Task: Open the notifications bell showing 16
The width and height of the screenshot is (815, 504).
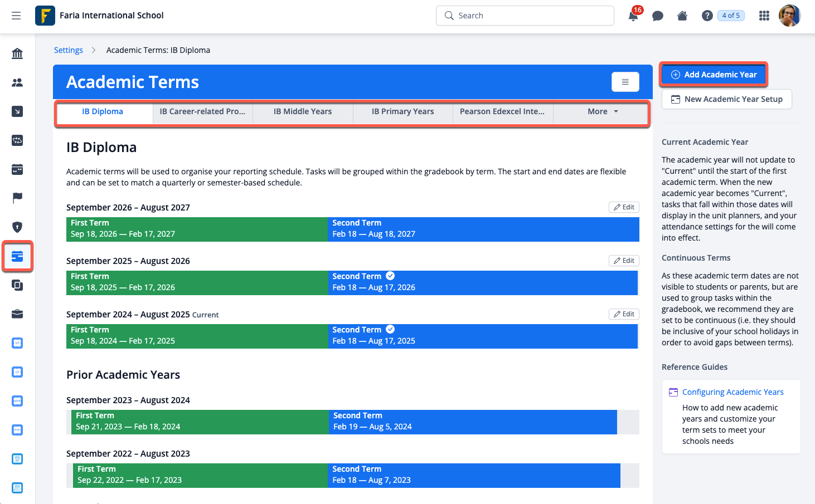Action: (x=633, y=16)
